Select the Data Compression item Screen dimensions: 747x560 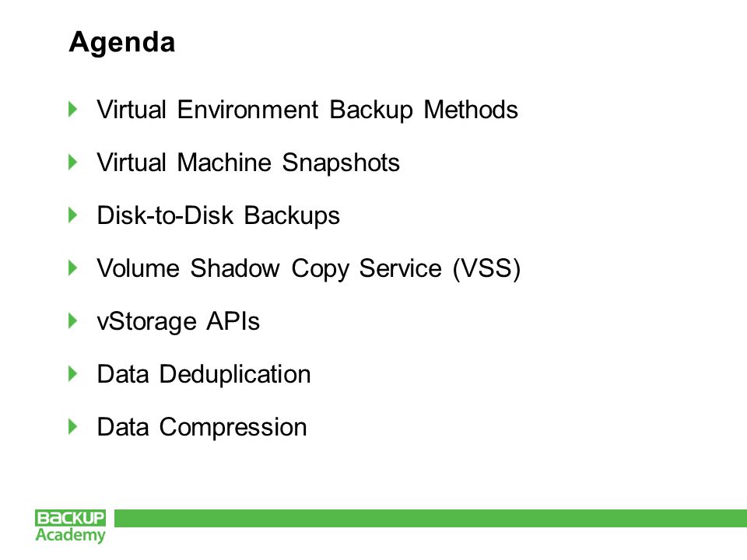click(202, 428)
